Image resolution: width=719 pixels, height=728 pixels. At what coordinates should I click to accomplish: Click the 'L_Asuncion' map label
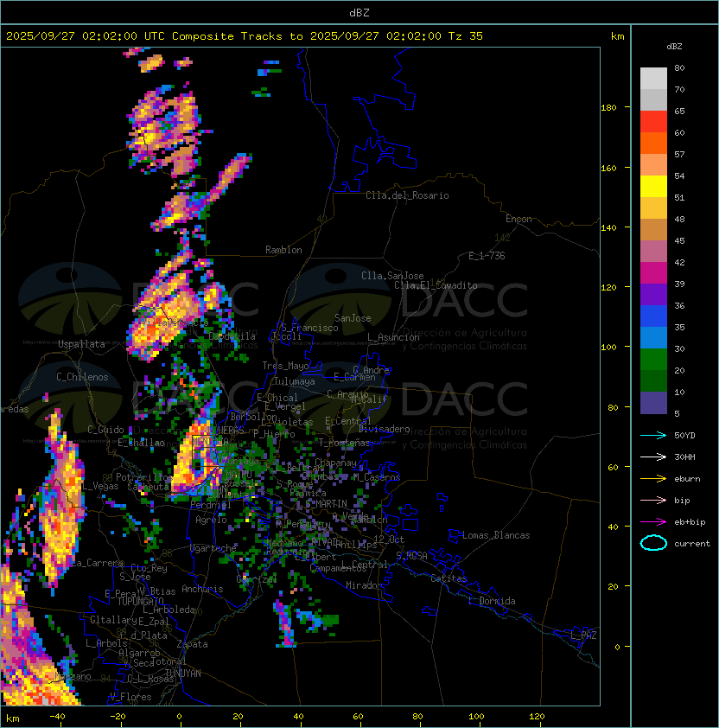click(x=393, y=337)
